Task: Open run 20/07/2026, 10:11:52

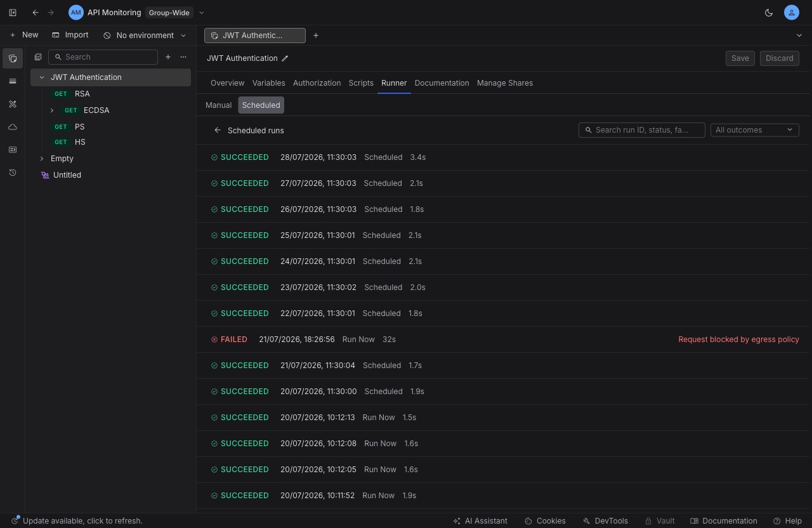Action: 504,496
